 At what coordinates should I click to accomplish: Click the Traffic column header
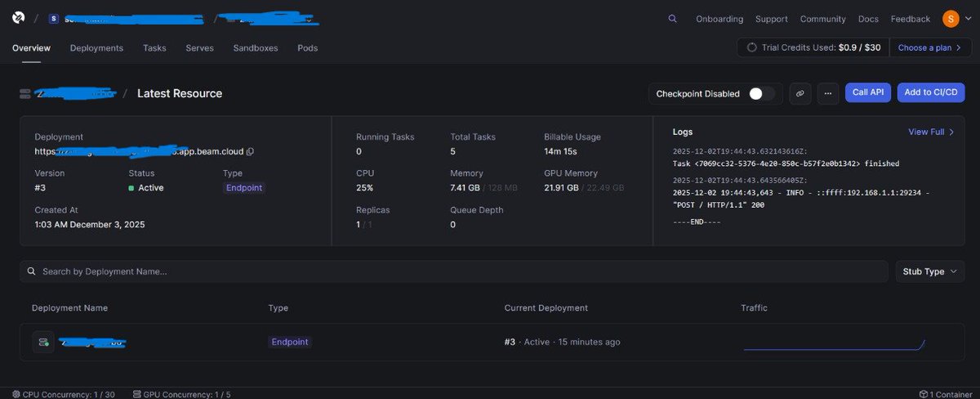click(x=754, y=308)
